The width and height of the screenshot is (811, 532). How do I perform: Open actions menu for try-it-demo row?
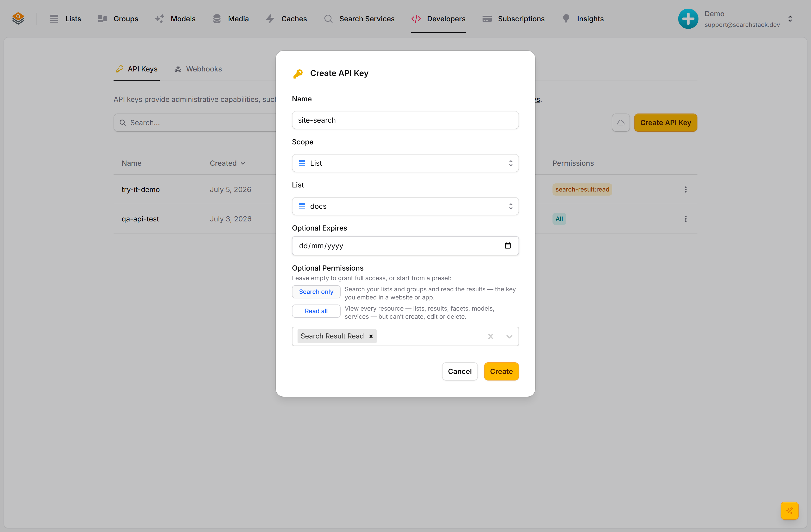pyautogui.click(x=686, y=189)
